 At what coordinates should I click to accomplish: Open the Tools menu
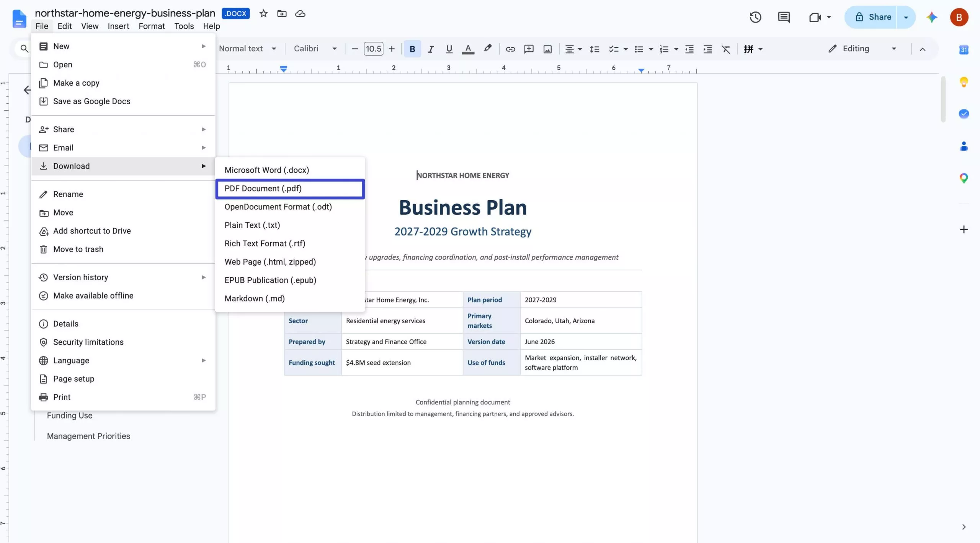[184, 26]
